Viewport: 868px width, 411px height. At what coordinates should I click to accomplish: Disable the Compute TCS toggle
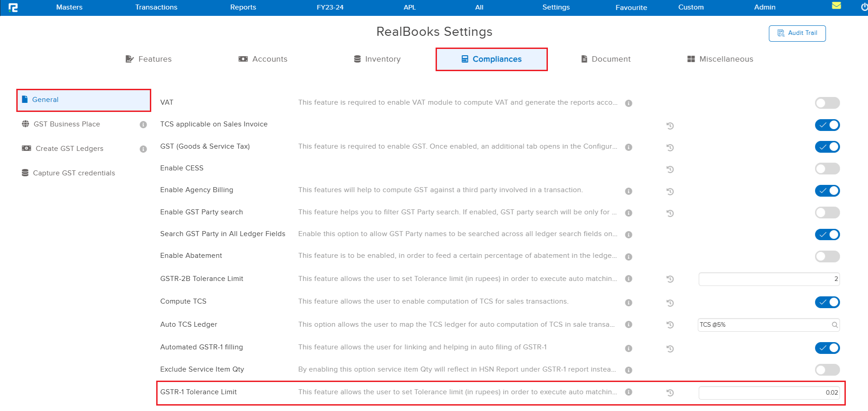tap(827, 302)
